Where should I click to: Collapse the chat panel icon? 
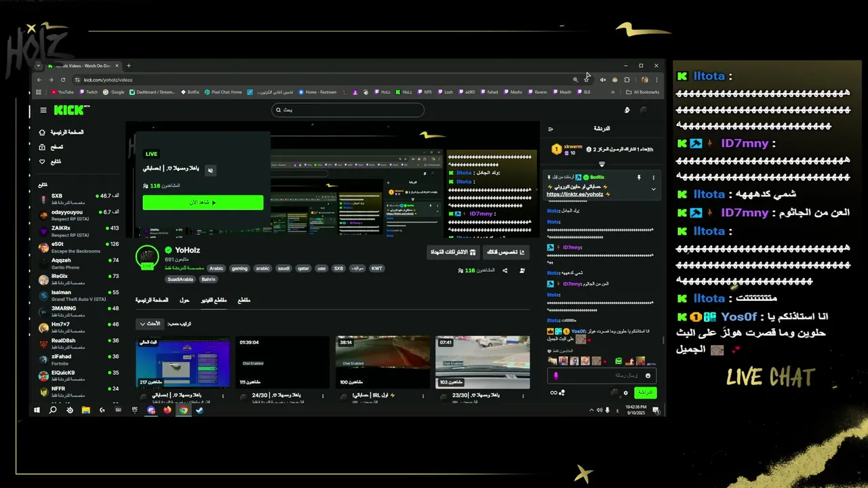tap(551, 129)
